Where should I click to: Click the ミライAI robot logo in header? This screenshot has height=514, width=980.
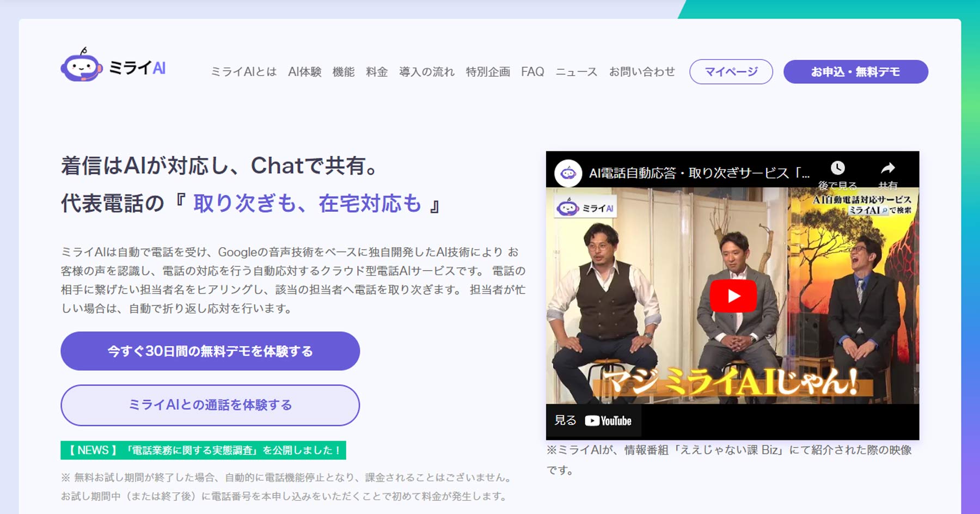(x=113, y=66)
